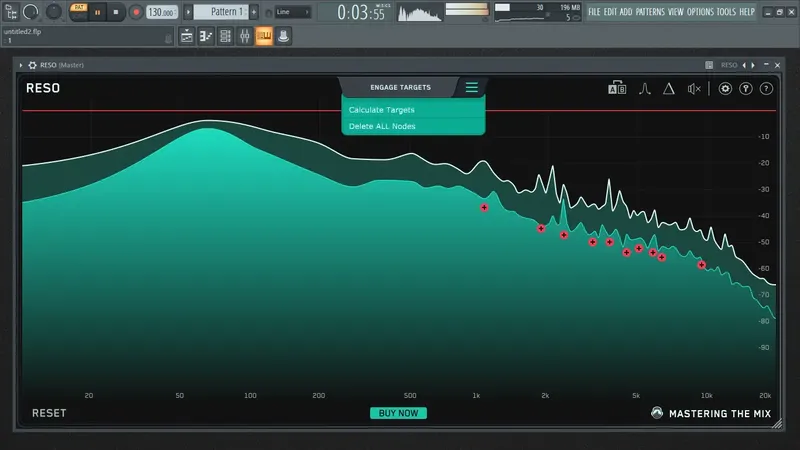Viewport: 800px width, 450px height.
Task: Adjust the master volume knob
Action: pos(31,12)
